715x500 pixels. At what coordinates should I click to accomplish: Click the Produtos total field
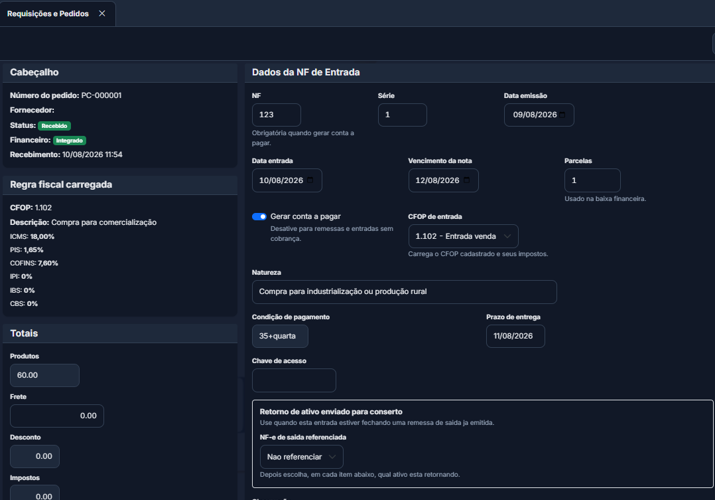tap(45, 375)
